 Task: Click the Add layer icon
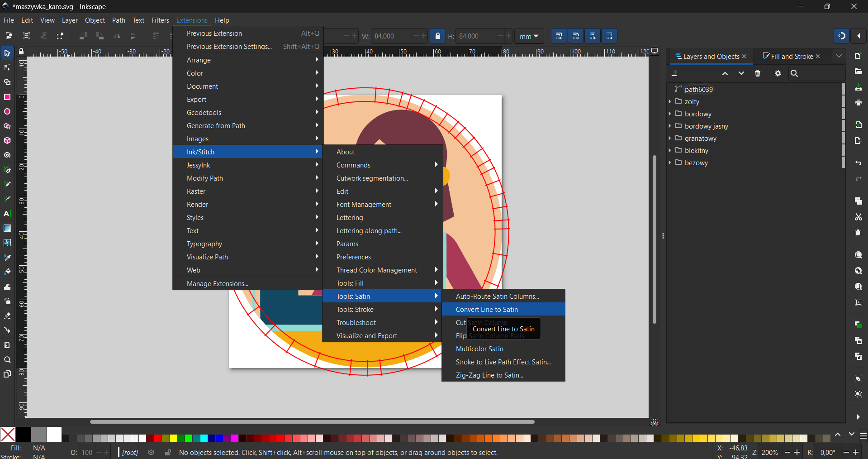tap(675, 73)
